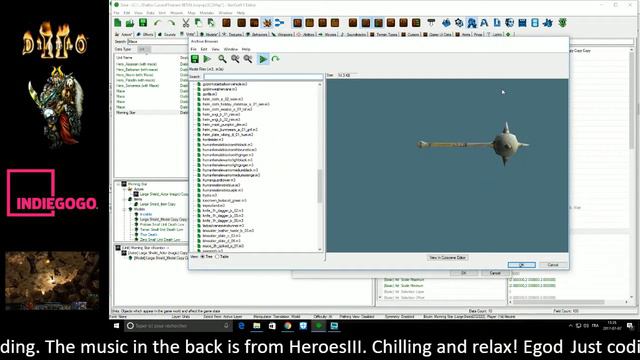Collapse the Actors node under Morning Star

(124, 189)
